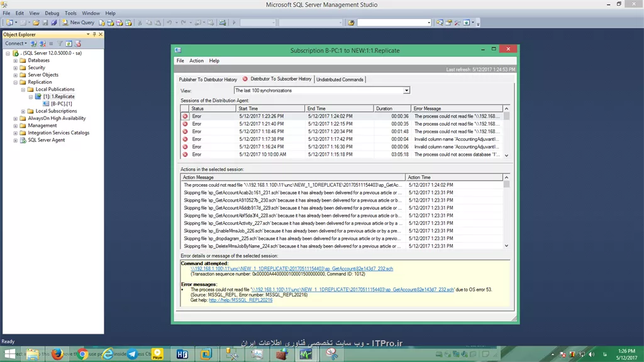Open the file path link in Error messages
The width and height of the screenshot is (644, 362).
pyautogui.click(x=352, y=290)
